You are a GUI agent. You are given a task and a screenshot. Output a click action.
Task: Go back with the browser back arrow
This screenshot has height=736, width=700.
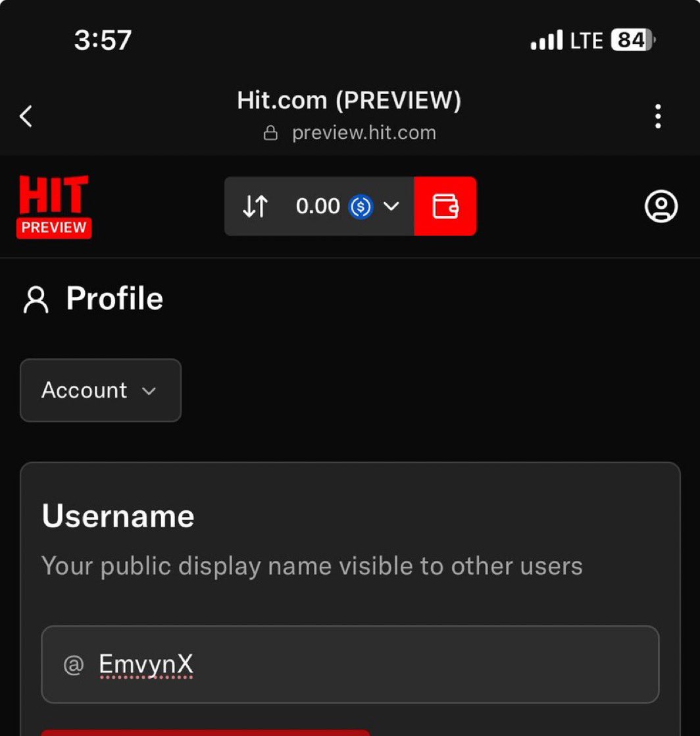coord(26,116)
